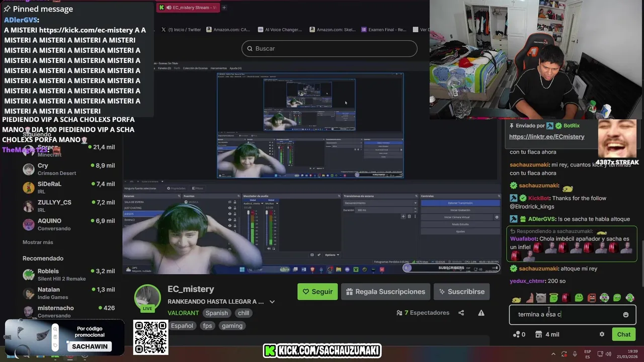The image size is (644, 362).
Task: Click the Suscribirse button
Action: (x=461, y=292)
